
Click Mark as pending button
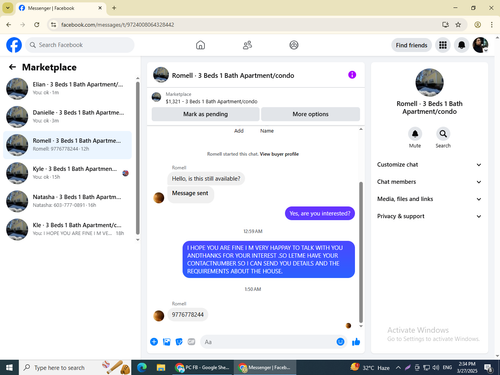point(205,114)
